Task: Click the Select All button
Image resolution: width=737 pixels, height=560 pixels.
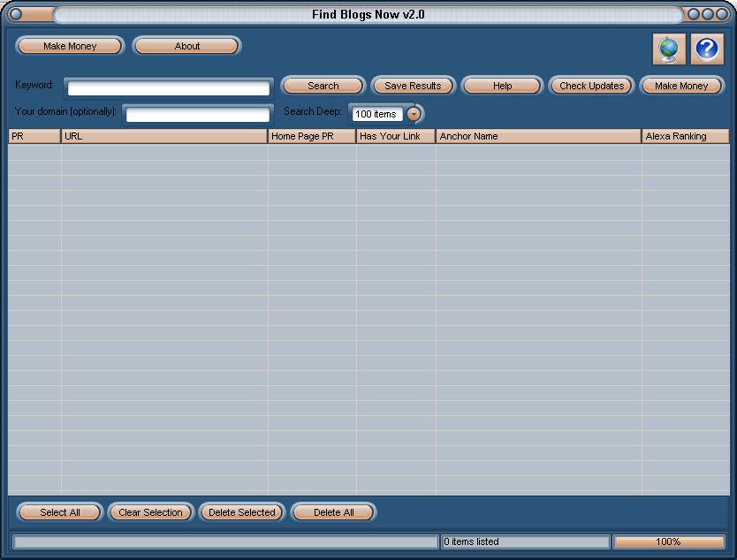Action: pos(60,512)
